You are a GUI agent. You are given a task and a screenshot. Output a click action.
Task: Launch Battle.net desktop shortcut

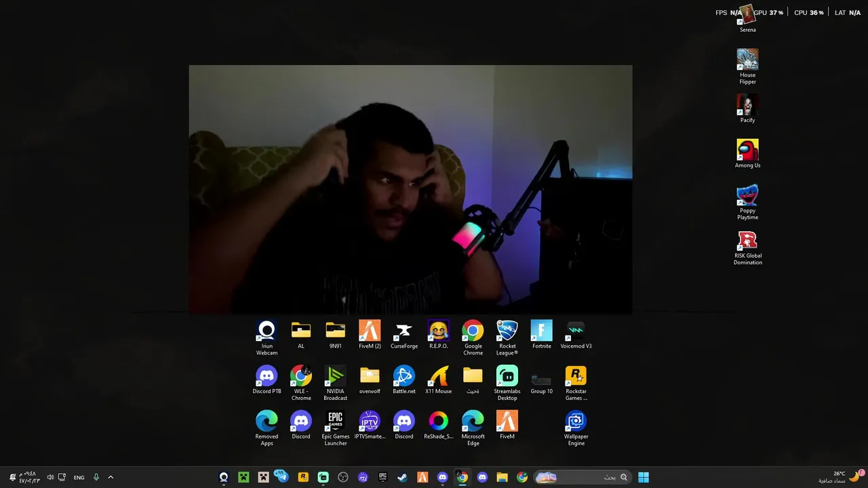(x=404, y=380)
